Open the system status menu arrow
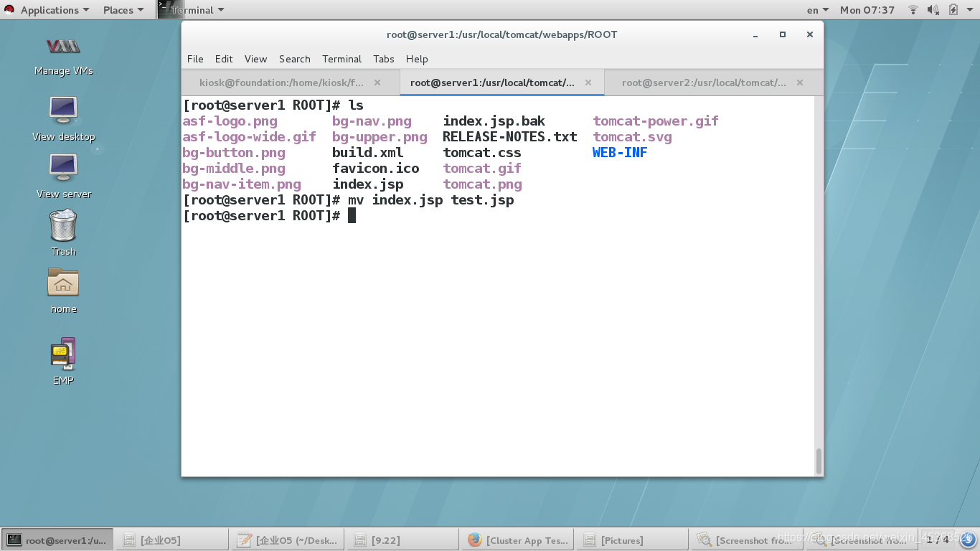The height and width of the screenshot is (551, 980). 970,10
